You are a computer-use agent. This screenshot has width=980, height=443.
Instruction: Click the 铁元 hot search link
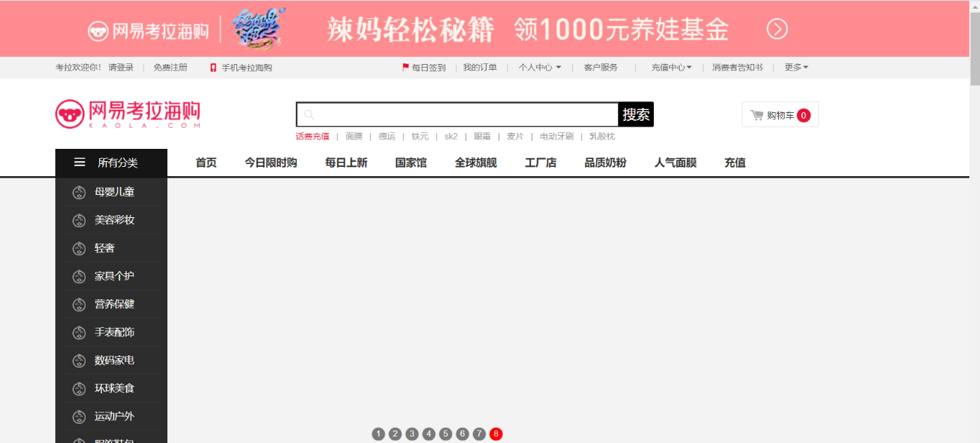pos(420,136)
